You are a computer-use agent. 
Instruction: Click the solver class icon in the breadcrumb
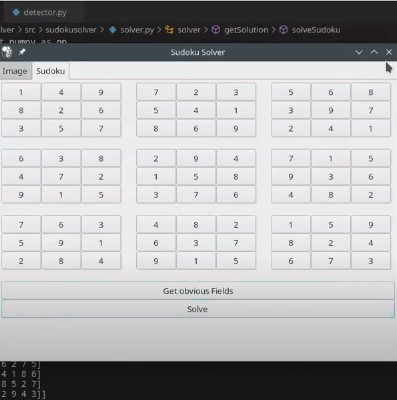169,30
